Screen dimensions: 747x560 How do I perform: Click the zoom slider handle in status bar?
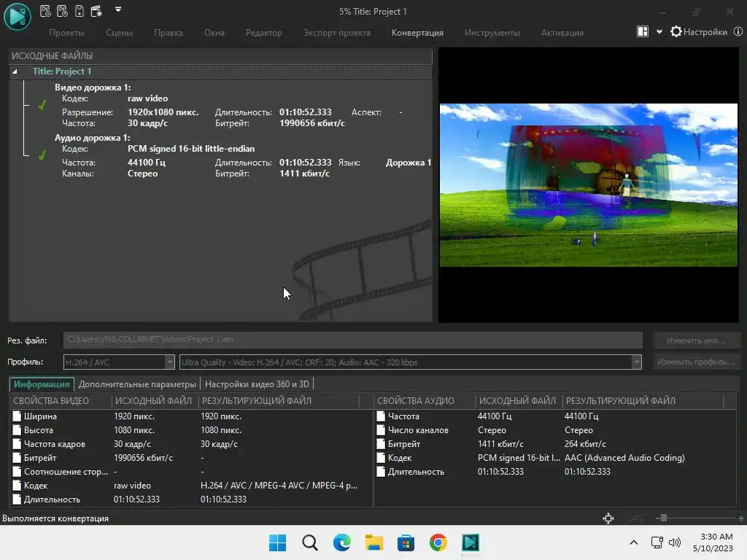(664, 518)
